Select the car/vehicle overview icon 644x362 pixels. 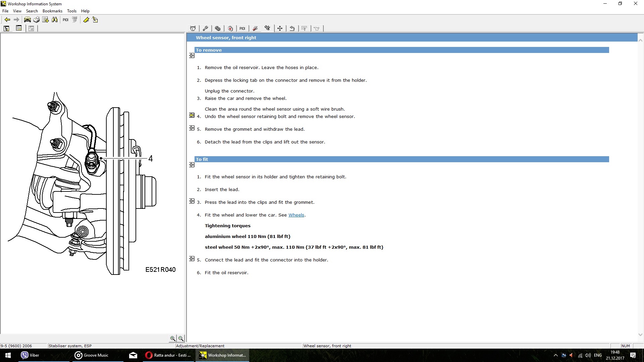coord(28,19)
